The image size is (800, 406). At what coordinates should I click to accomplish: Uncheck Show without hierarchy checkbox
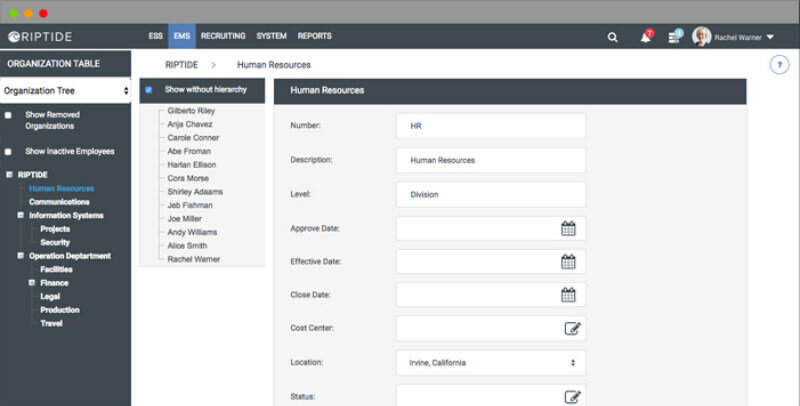(149, 90)
